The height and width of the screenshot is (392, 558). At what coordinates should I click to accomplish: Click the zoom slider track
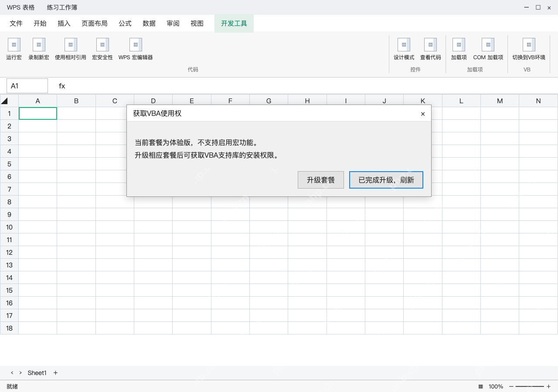pos(530,386)
